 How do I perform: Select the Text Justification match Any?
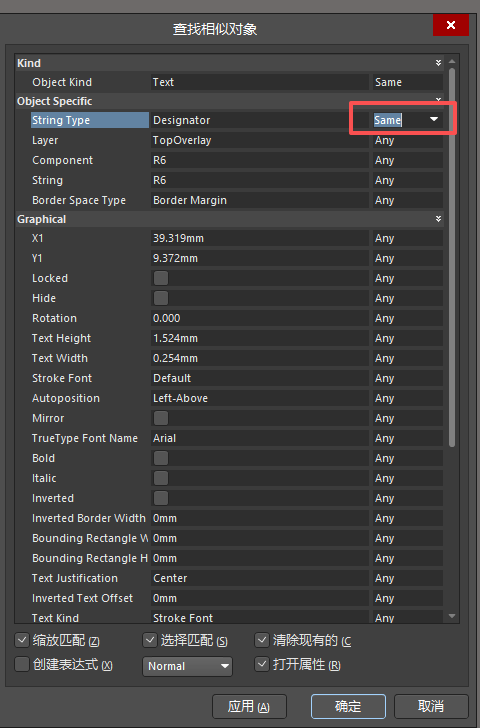pyautogui.click(x=408, y=578)
